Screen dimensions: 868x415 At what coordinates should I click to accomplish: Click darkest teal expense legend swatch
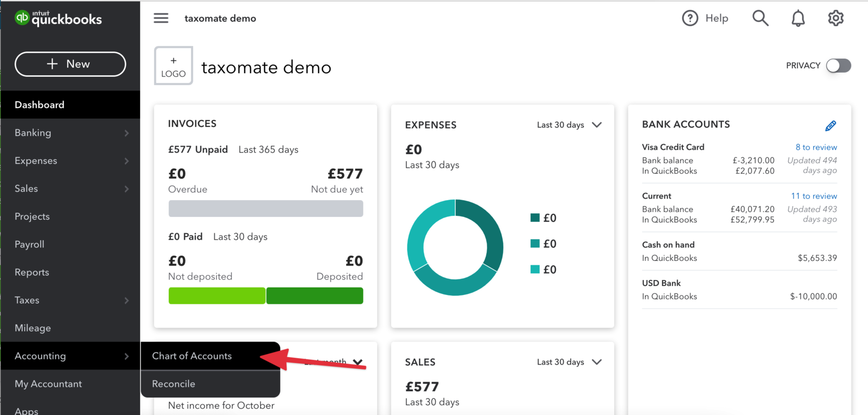pos(535,218)
